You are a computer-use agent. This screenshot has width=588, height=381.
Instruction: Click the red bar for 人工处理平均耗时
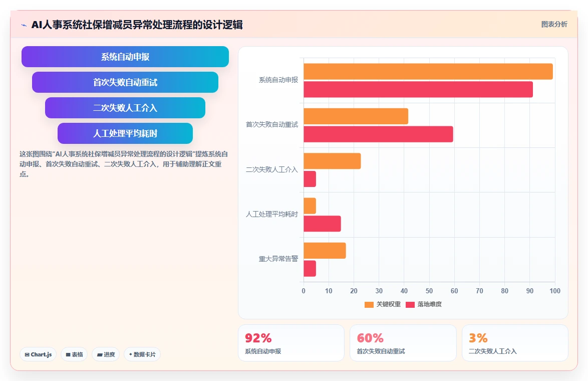pos(322,224)
